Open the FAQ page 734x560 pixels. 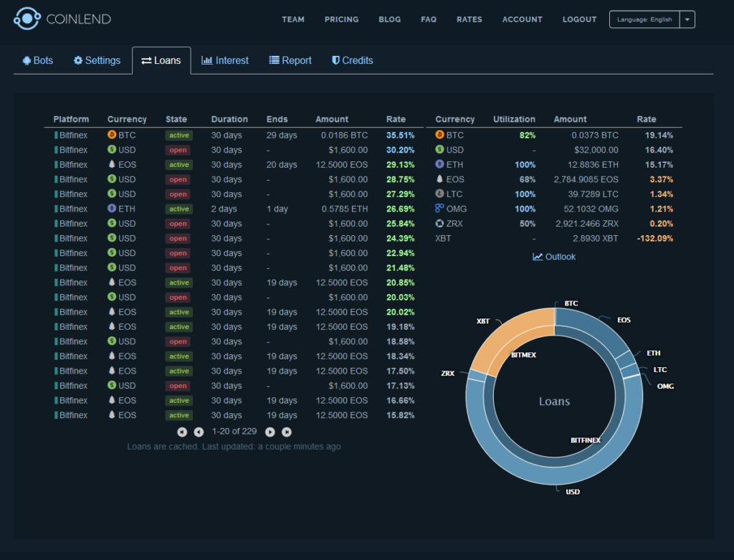pyautogui.click(x=429, y=19)
